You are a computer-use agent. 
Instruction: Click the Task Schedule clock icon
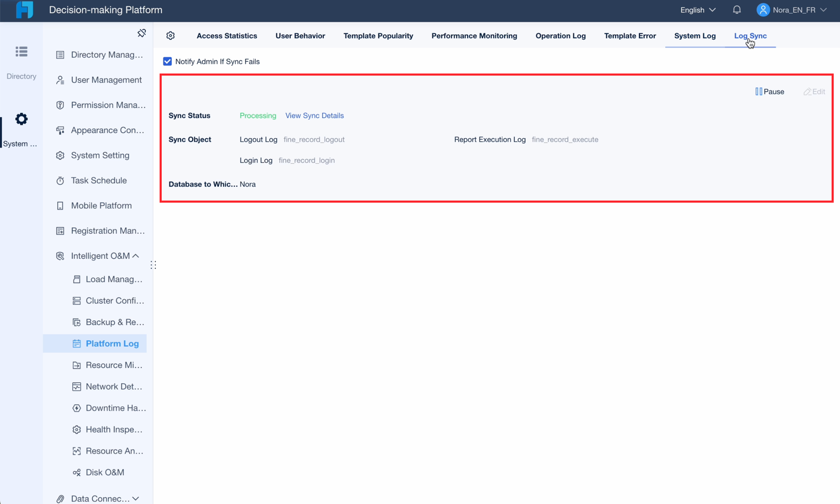pyautogui.click(x=60, y=181)
